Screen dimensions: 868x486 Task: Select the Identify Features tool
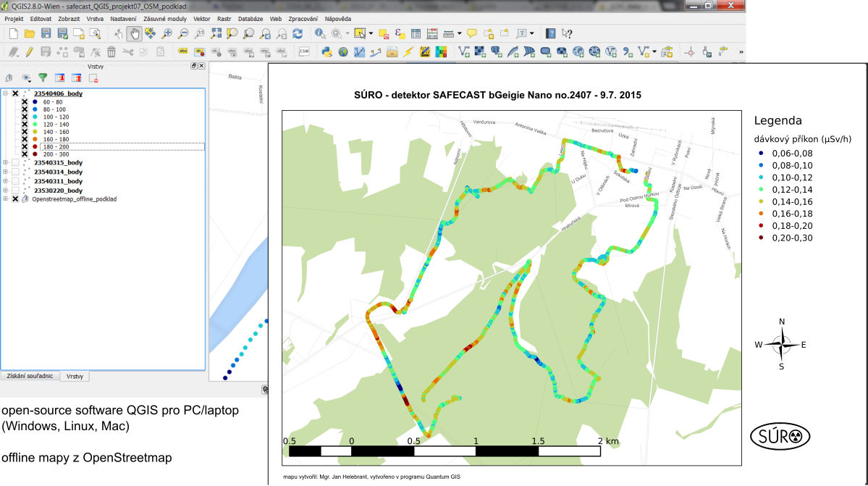(320, 34)
